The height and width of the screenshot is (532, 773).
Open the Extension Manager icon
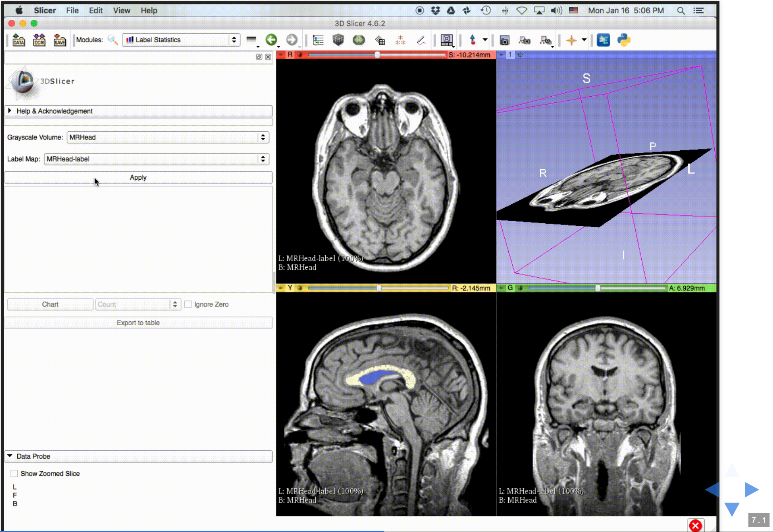(x=603, y=40)
